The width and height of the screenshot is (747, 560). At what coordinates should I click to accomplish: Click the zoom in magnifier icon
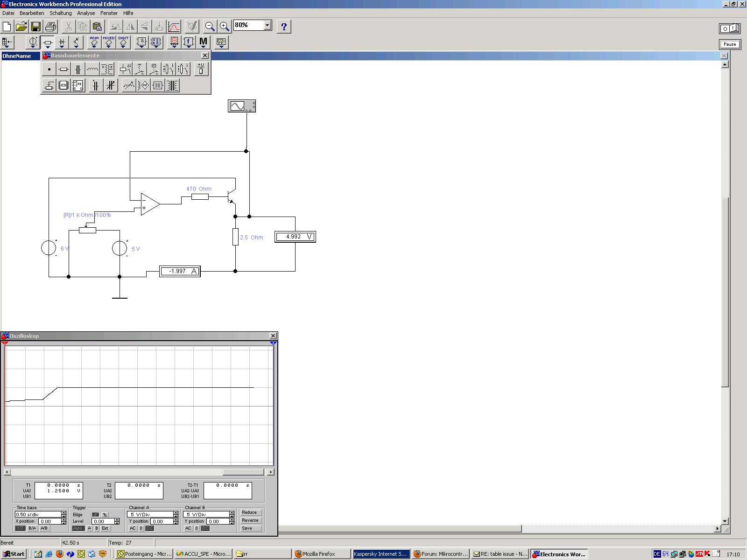225,27
